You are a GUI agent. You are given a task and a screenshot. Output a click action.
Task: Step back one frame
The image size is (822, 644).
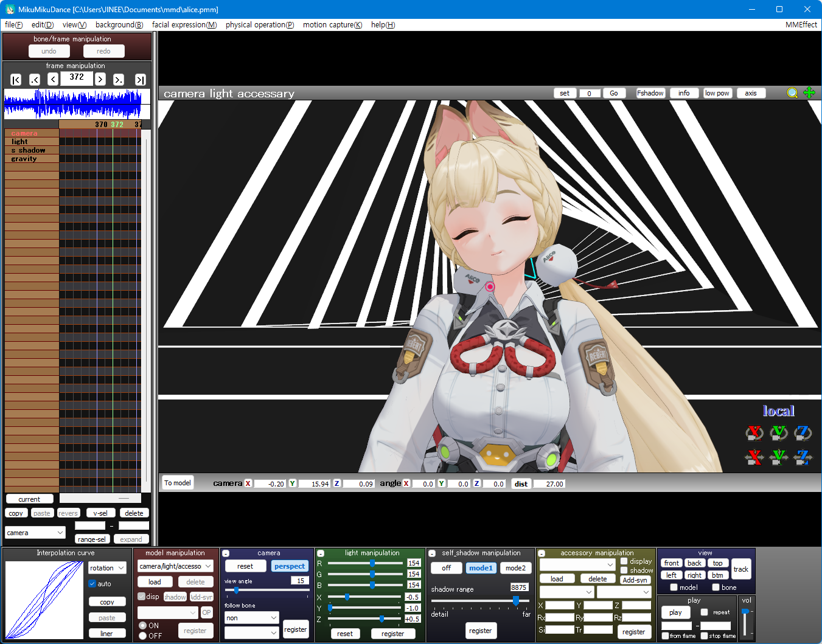[53, 79]
